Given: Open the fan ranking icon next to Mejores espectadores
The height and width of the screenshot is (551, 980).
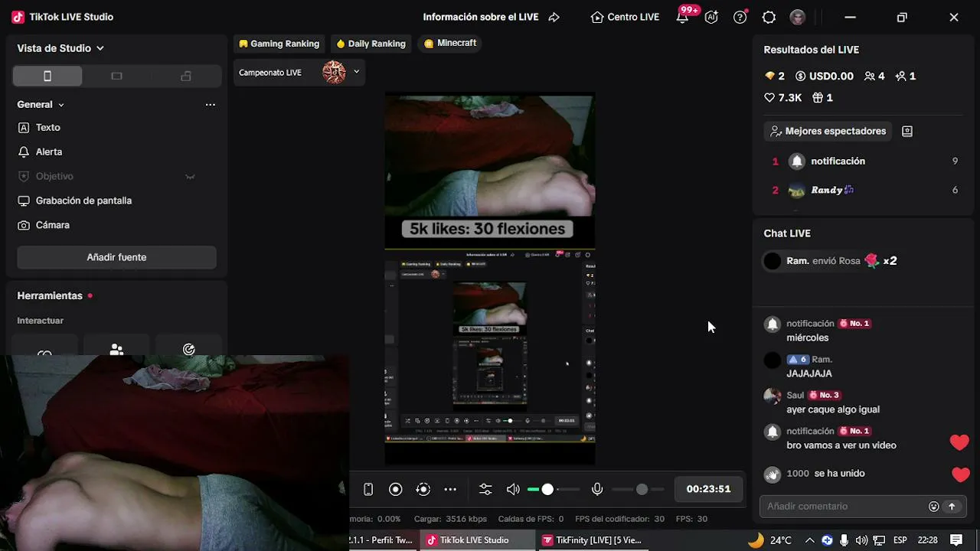Looking at the screenshot, I should coord(907,132).
